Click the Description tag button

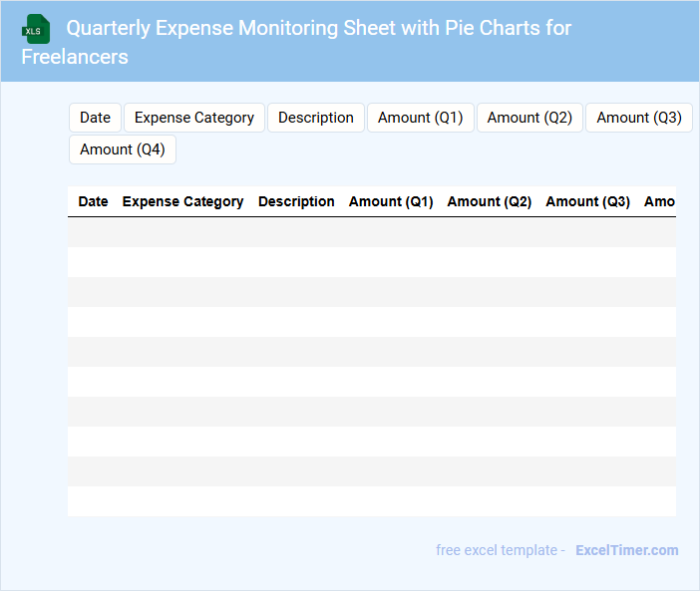pyautogui.click(x=315, y=118)
